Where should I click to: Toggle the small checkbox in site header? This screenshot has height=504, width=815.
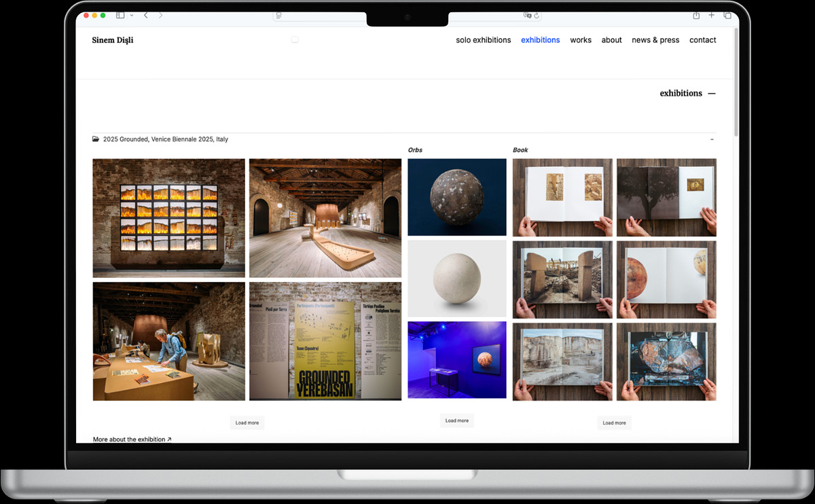tap(295, 40)
